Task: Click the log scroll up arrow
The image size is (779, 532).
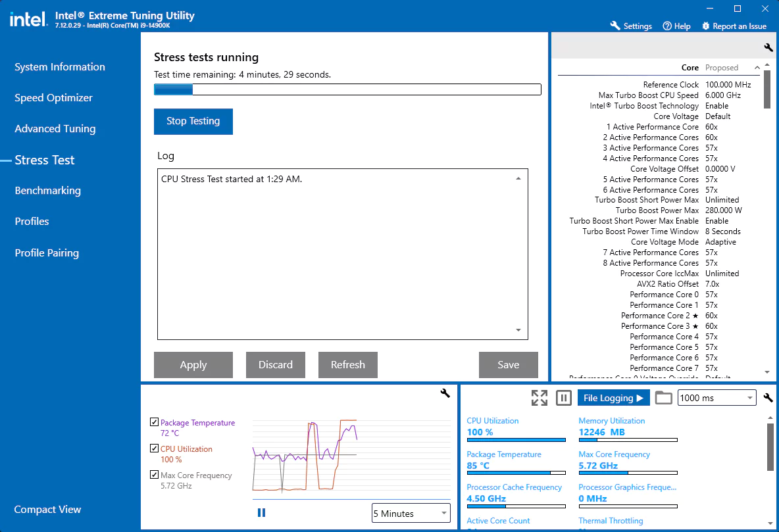Action: 518,178
